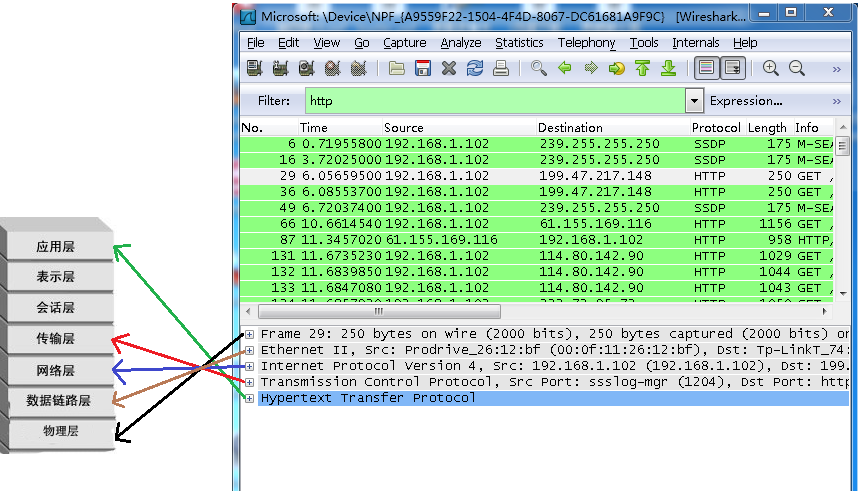Expand Internet Protocol Version 4 node
Screen dimensions: 858x493
pyautogui.click(x=250, y=366)
